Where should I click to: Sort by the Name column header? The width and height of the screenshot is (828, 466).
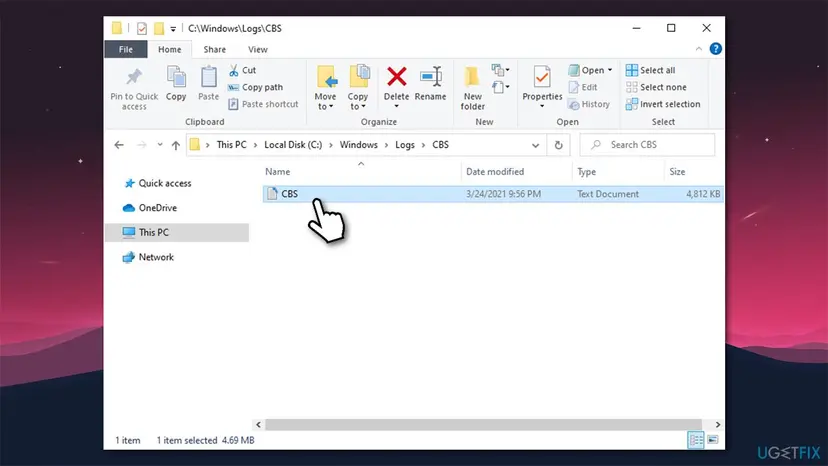coord(278,172)
